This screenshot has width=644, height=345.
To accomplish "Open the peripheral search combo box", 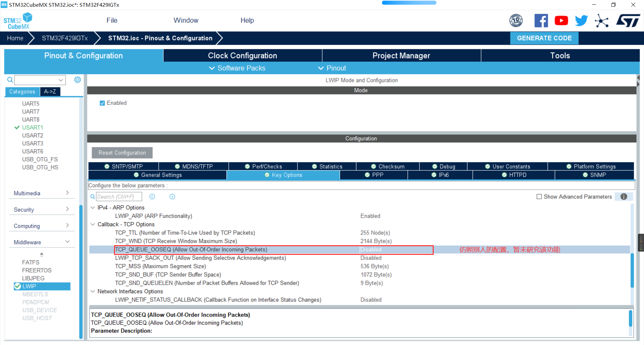I will point(40,80).
